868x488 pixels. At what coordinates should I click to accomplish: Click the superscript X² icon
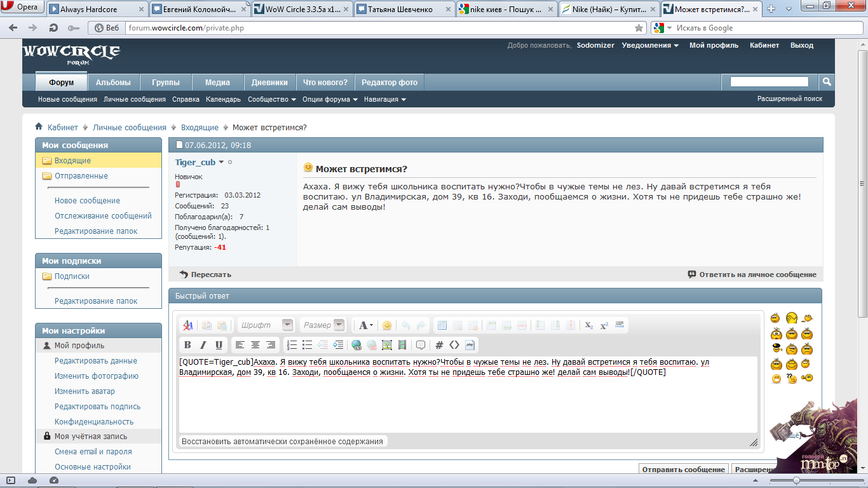[604, 325]
